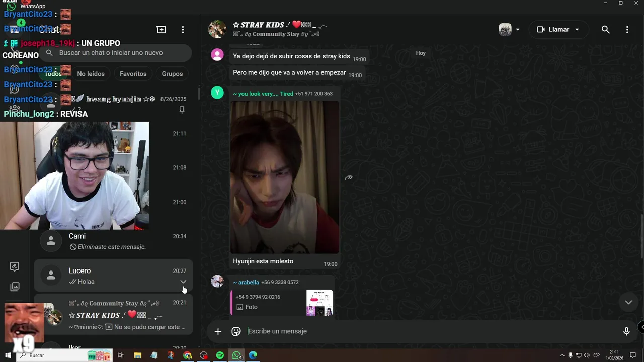The image size is (644, 362).
Task: Search messages using the chat magnifier icon
Action: pos(606,30)
